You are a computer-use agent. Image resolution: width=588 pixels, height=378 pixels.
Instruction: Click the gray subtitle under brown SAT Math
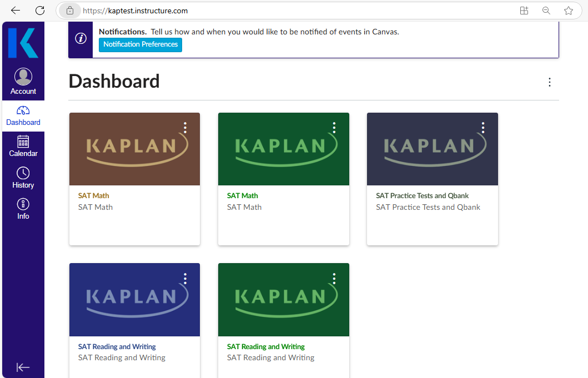(96, 207)
